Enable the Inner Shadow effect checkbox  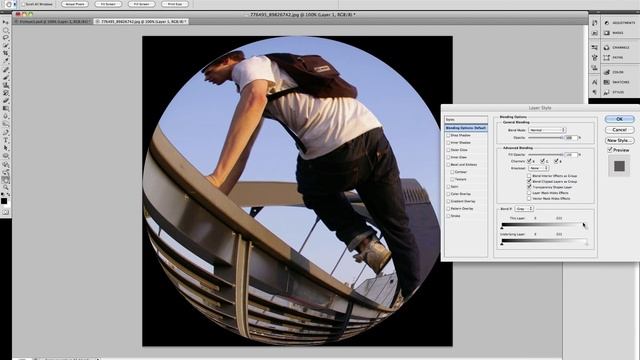pos(448,142)
